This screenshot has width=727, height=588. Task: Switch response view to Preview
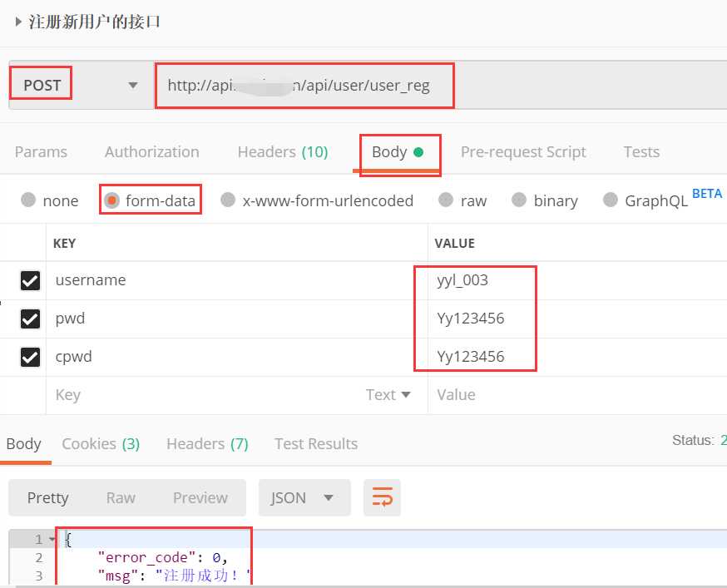(x=200, y=497)
